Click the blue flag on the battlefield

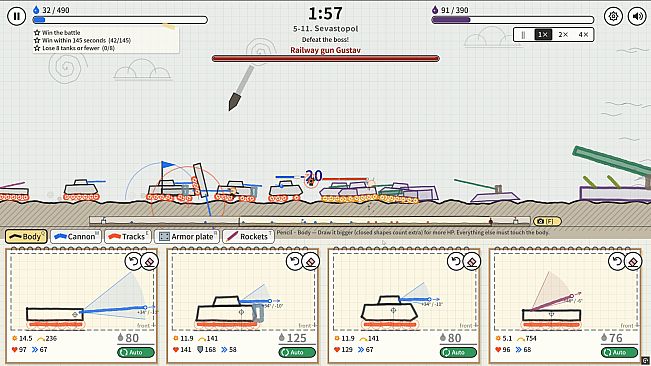coord(167,165)
